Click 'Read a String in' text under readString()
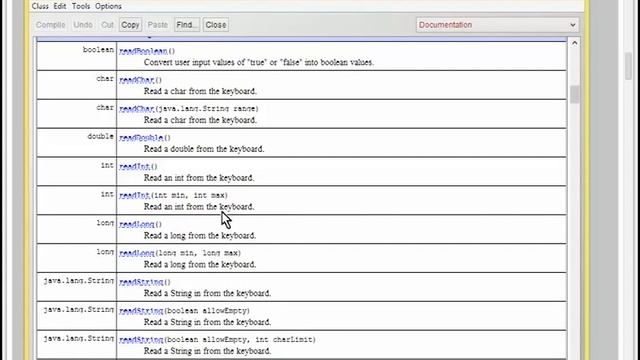The height and width of the screenshot is (360, 640). click(207, 293)
